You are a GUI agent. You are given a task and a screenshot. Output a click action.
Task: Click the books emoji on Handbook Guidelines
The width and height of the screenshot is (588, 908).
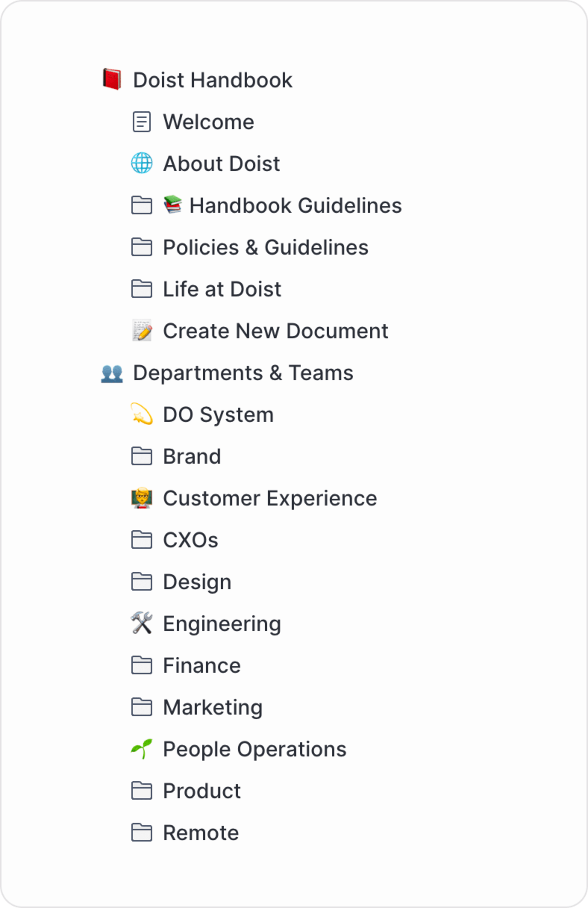tap(174, 205)
